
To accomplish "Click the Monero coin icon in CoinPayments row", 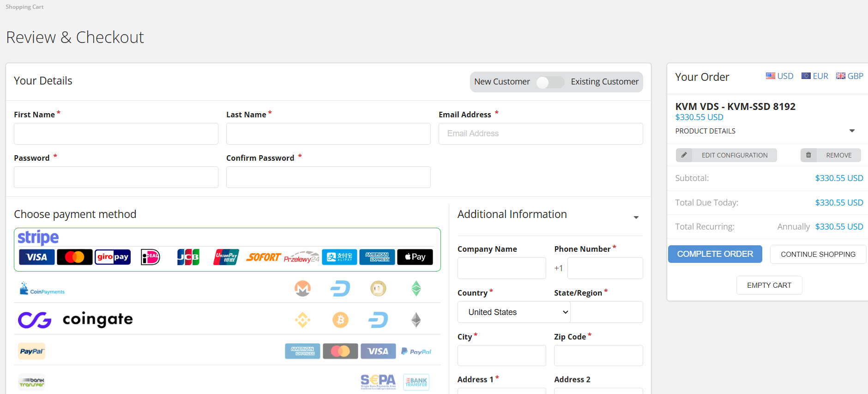I will [x=303, y=289].
